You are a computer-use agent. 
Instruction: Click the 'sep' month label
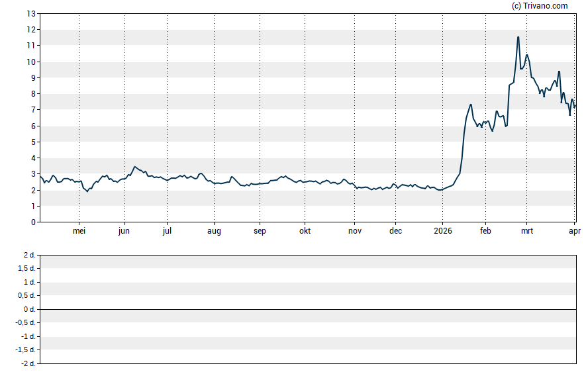click(260, 231)
